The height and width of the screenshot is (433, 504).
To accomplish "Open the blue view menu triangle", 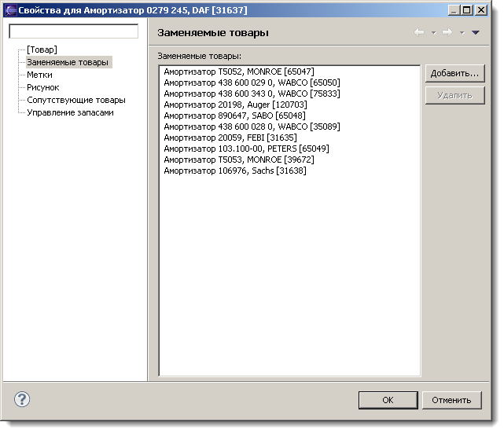I will pos(476,32).
